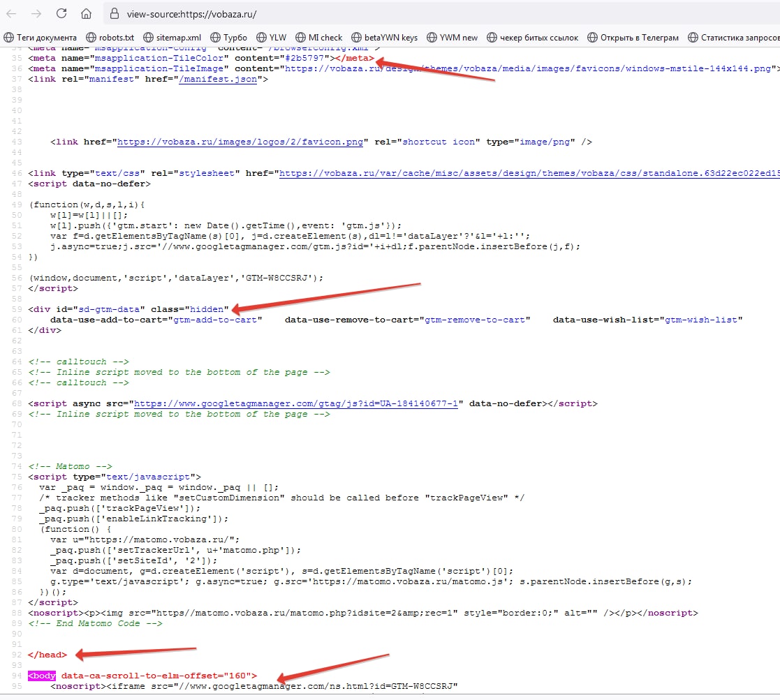The width and height of the screenshot is (780, 700).
Task: Click data-ca-scroll-to-elm-offset attribute on body
Action: pos(156,676)
